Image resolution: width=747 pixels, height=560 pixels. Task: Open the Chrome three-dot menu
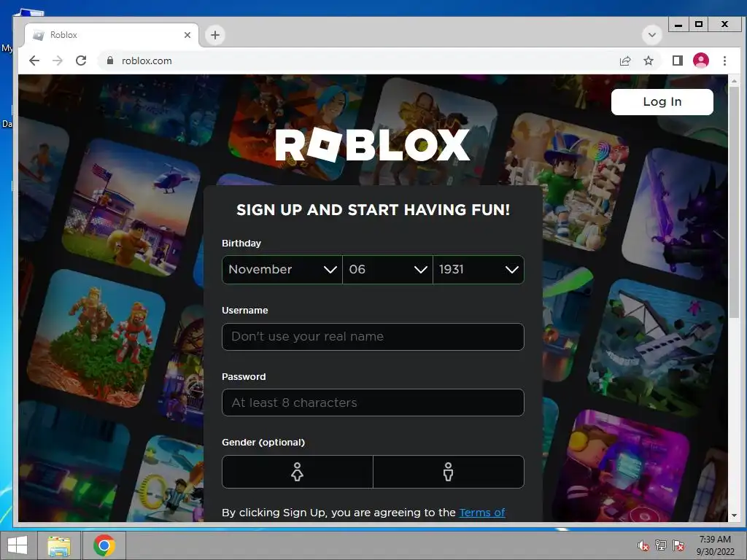pyautogui.click(x=724, y=61)
